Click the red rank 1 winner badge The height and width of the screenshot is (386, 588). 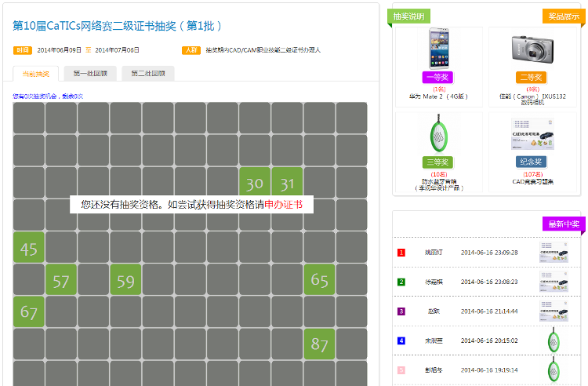[401, 253]
